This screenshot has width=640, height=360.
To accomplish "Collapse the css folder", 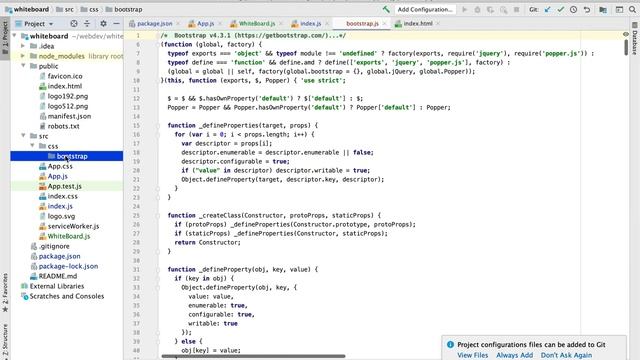I will (x=32, y=146).
